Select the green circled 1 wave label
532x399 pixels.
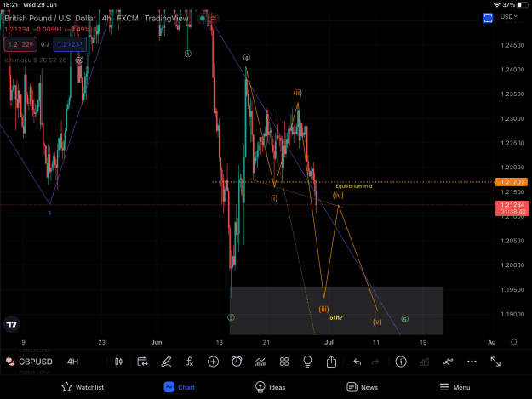click(187, 54)
